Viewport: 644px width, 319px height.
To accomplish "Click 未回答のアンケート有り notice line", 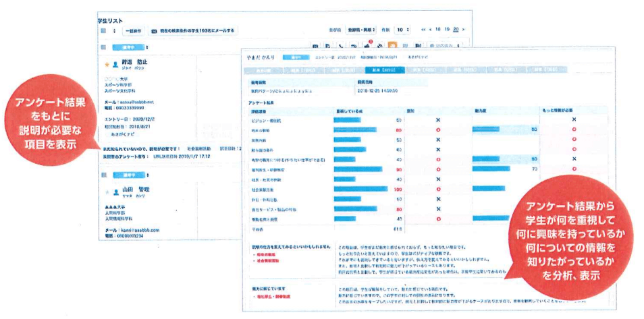I will click(x=158, y=157).
